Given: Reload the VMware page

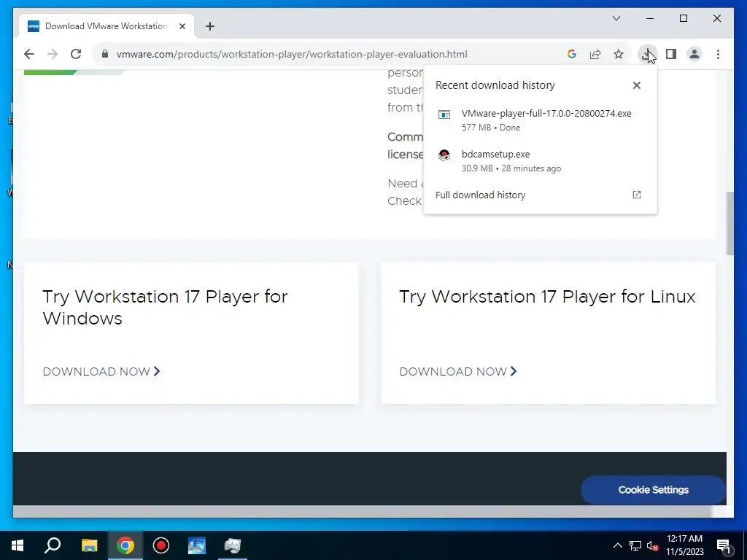Looking at the screenshot, I should coord(76,54).
